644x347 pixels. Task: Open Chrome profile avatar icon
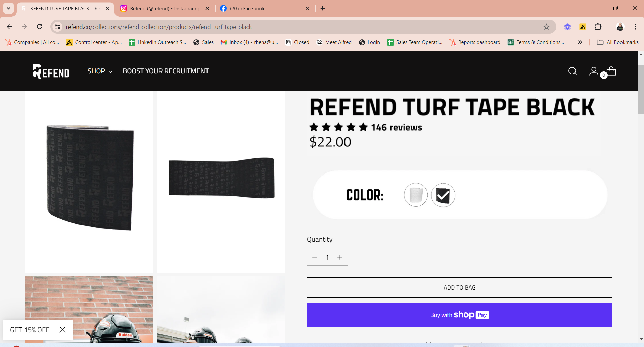click(620, 27)
